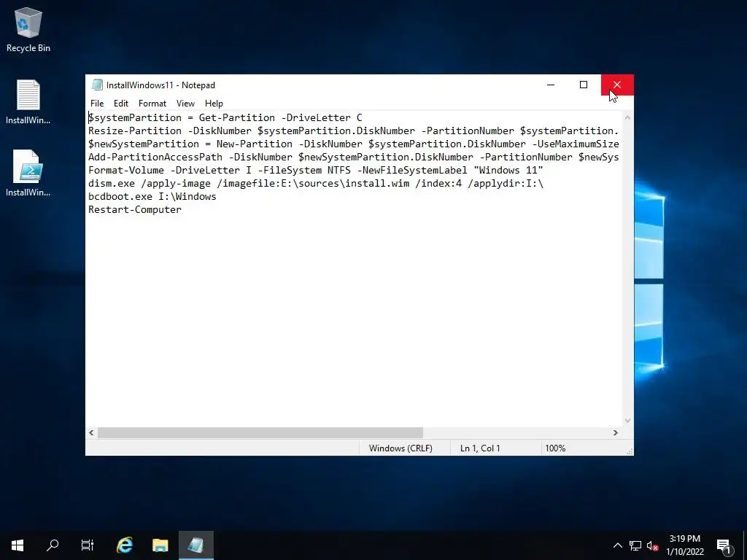Open the Windows Start menu

point(18,545)
